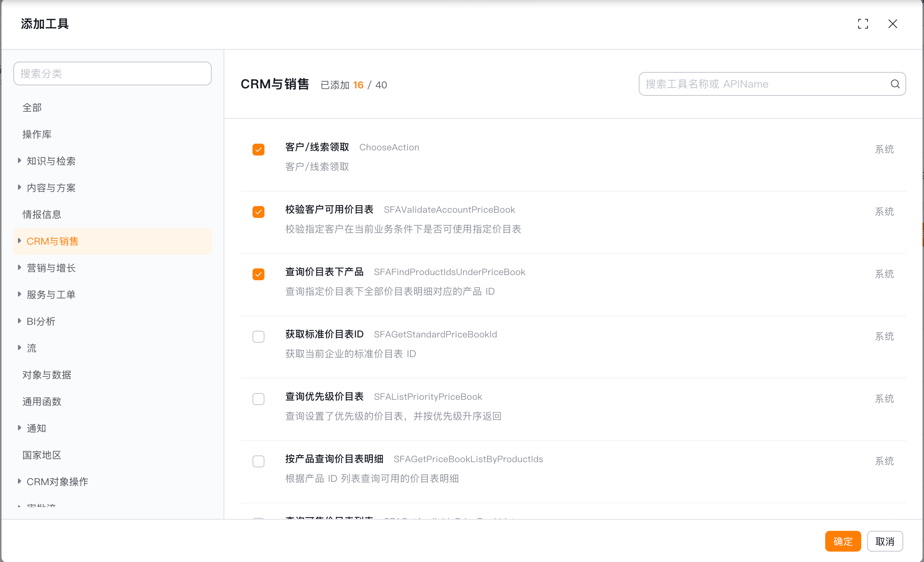Uncheck 客户/线索领取 checkbox
The width and height of the screenshot is (924, 562).
click(258, 150)
